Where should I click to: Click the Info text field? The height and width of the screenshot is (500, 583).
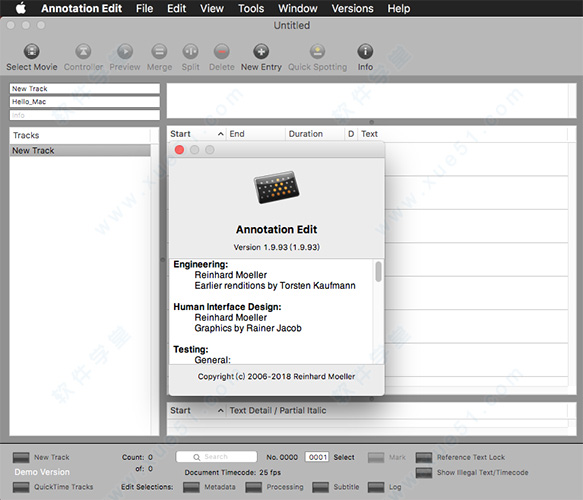(85, 115)
